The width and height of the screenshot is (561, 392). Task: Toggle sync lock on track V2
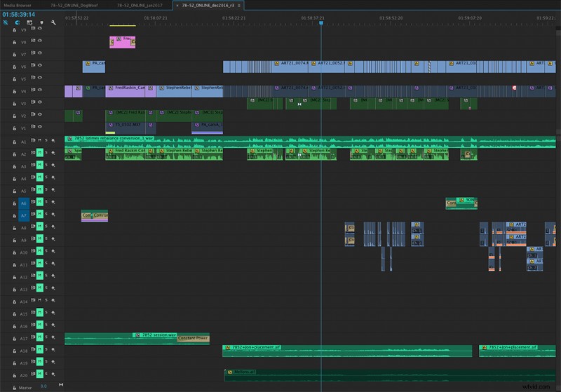(x=33, y=114)
